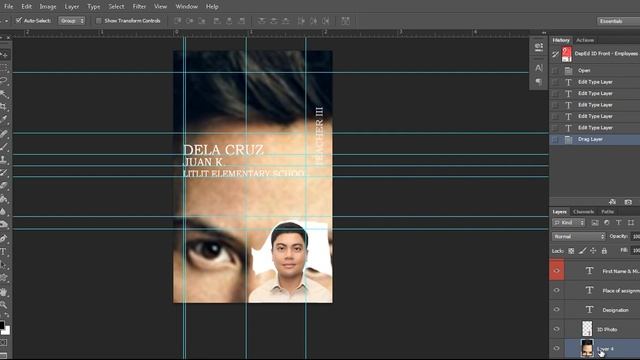Toggle lock image pixels brush icon
The image size is (640, 360).
point(582,251)
